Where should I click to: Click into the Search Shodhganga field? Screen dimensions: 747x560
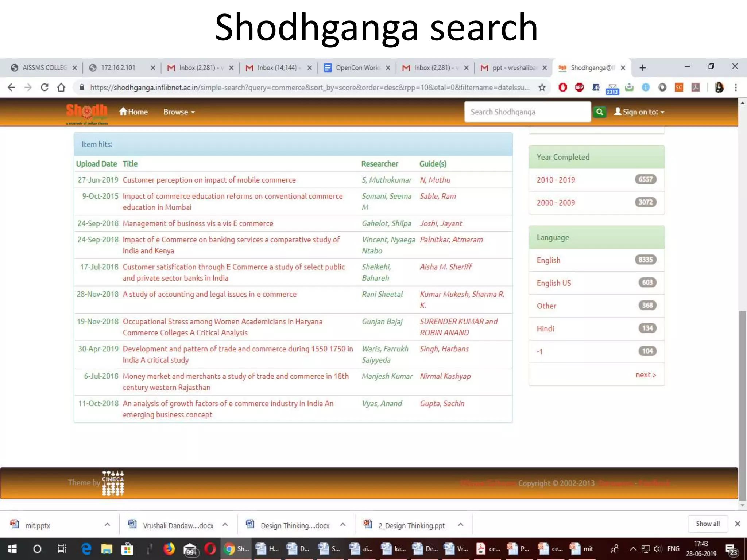(527, 112)
